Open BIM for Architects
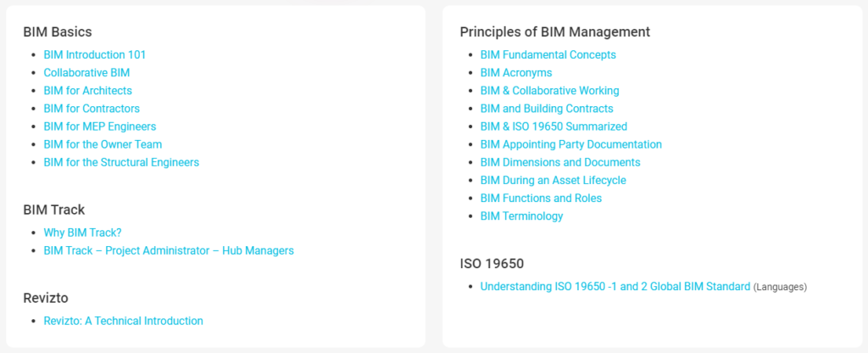Image resolution: width=868 pixels, height=353 pixels. (x=87, y=91)
